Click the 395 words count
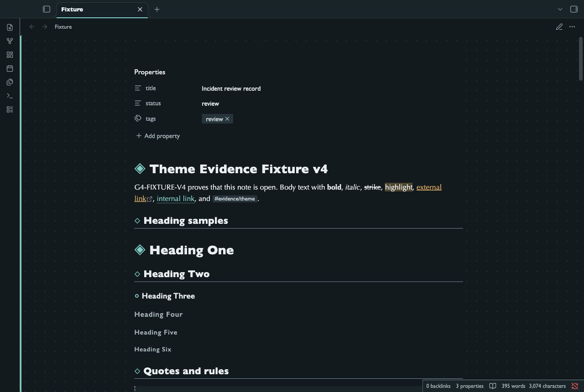This screenshot has height=392, width=584. (513, 386)
